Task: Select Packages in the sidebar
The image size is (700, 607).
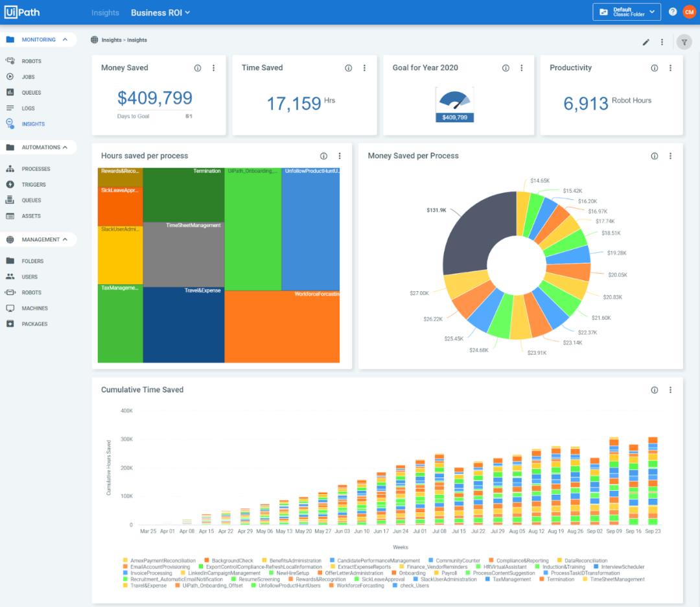Action: point(34,324)
